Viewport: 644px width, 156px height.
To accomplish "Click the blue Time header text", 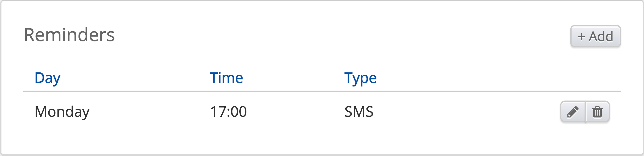I will tap(226, 78).
